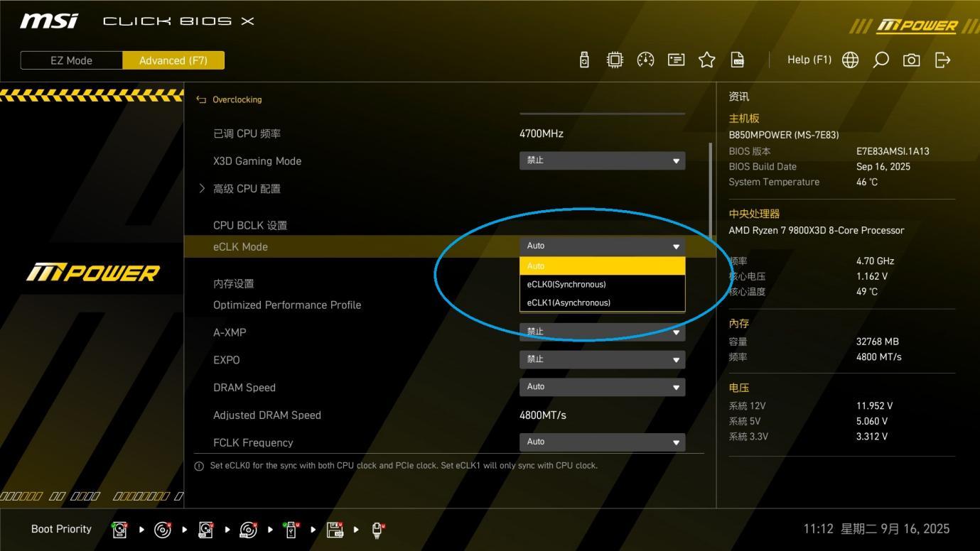This screenshot has height=551, width=980.
Task: Select the hard disk boot device icon
Action: 119,529
